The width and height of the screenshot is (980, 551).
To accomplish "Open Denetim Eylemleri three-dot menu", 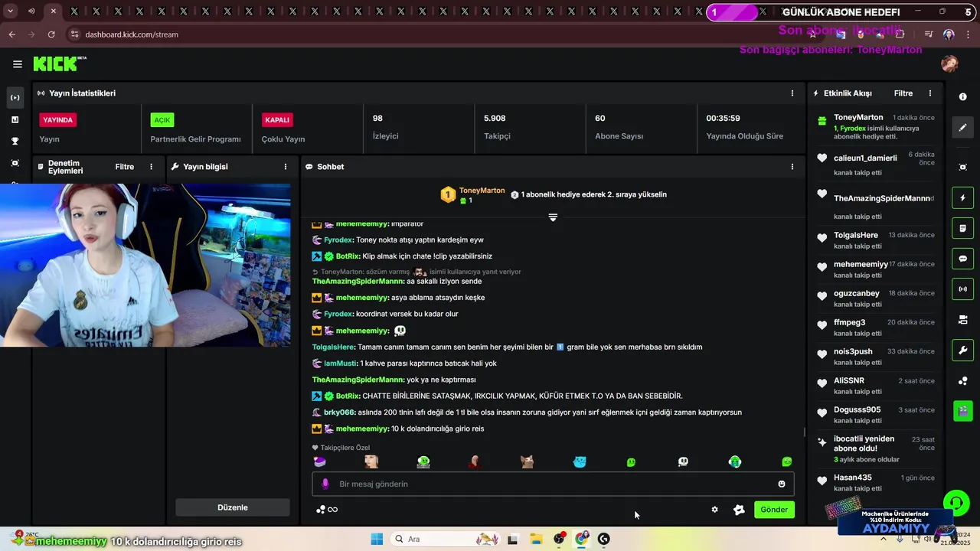I will pos(151,167).
